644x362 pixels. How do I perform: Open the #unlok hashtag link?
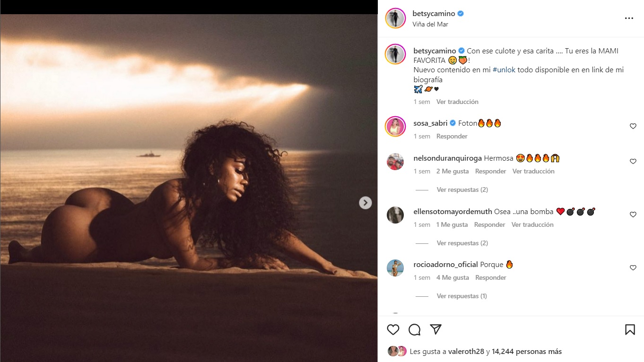click(x=504, y=69)
